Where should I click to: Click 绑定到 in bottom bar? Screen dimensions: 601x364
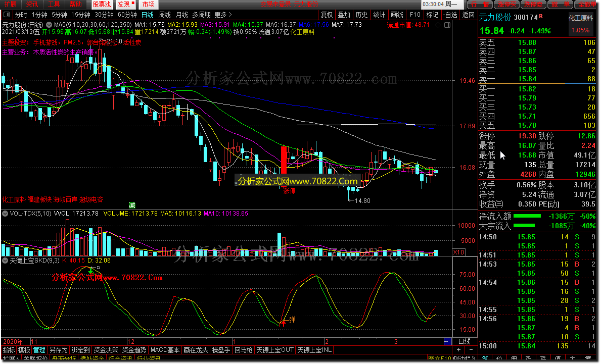[80, 350]
